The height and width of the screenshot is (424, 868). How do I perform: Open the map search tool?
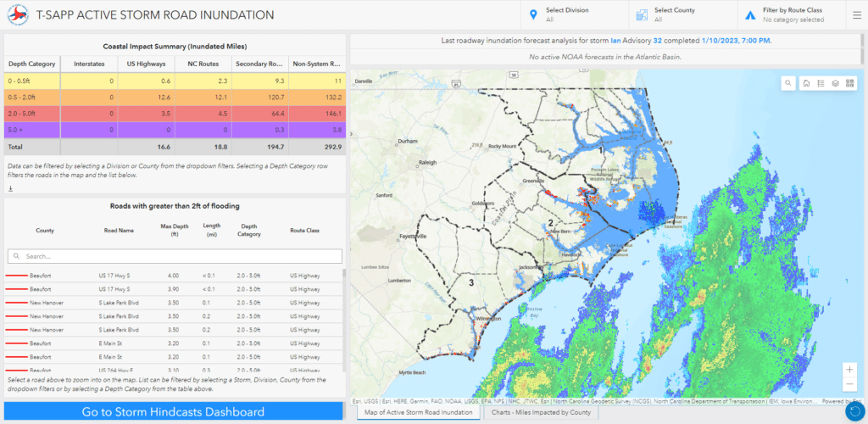[788, 83]
